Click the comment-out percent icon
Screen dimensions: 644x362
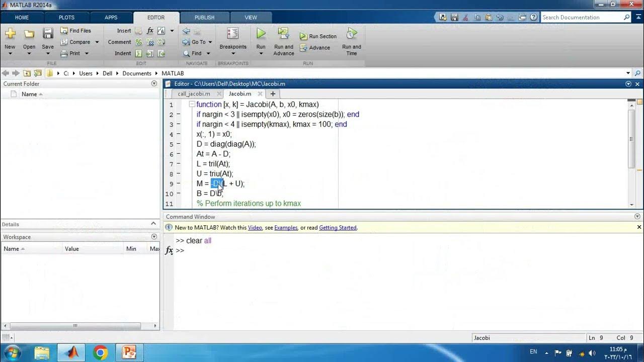tap(138, 42)
